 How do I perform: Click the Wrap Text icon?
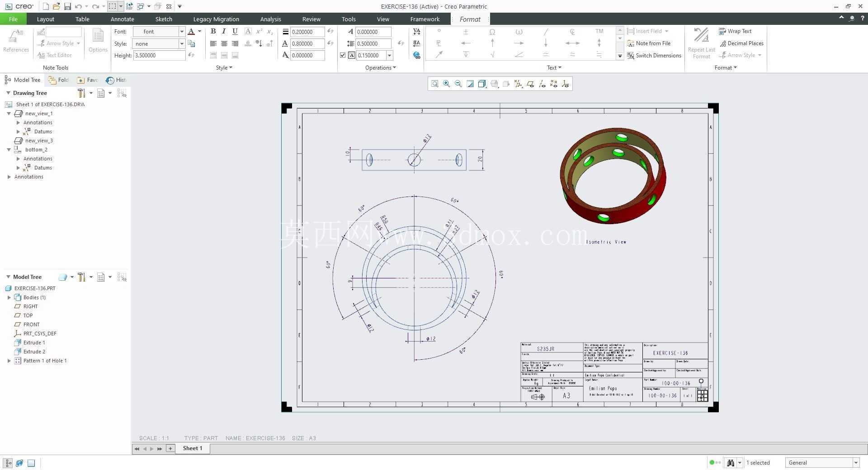(x=722, y=31)
